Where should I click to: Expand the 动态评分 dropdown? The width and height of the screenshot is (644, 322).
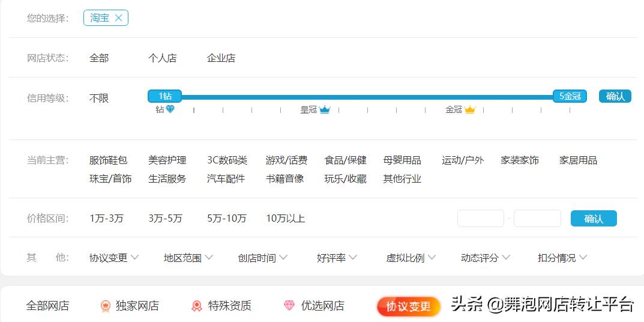tap(486, 258)
